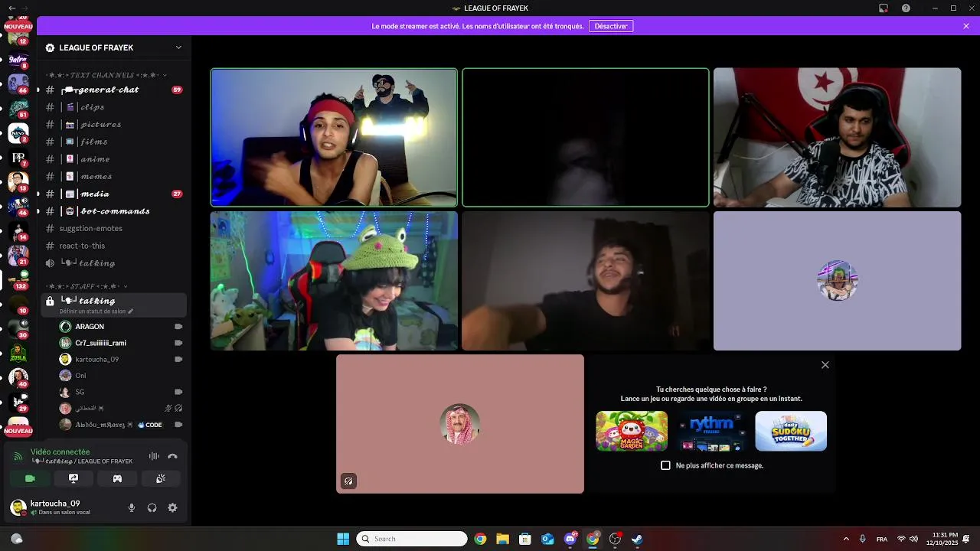Launch the Sudoku Together activity
The width and height of the screenshot is (980, 551).
click(x=791, y=431)
